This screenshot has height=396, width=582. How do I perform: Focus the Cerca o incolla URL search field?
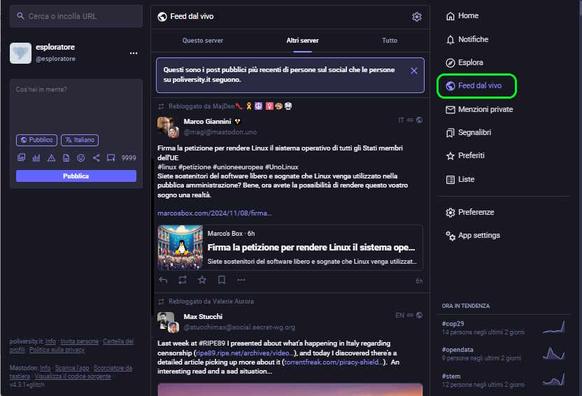pyautogui.click(x=76, y=16)
